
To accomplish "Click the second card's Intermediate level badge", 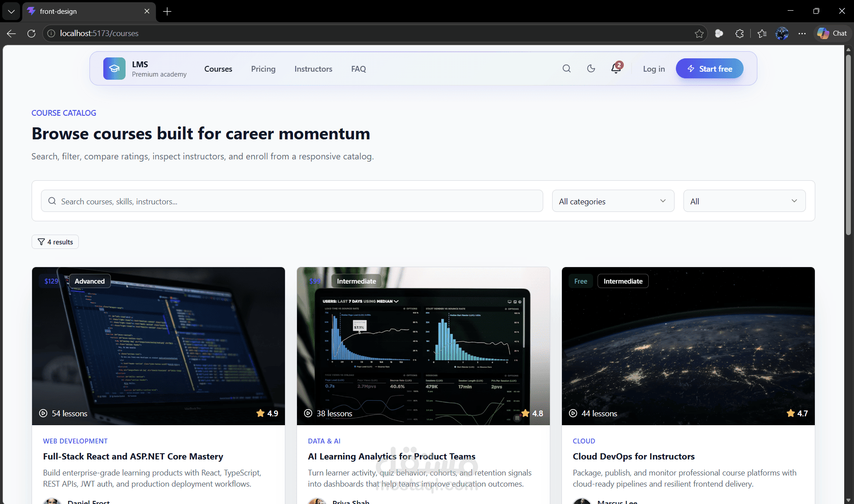I will tap(356, 281).
